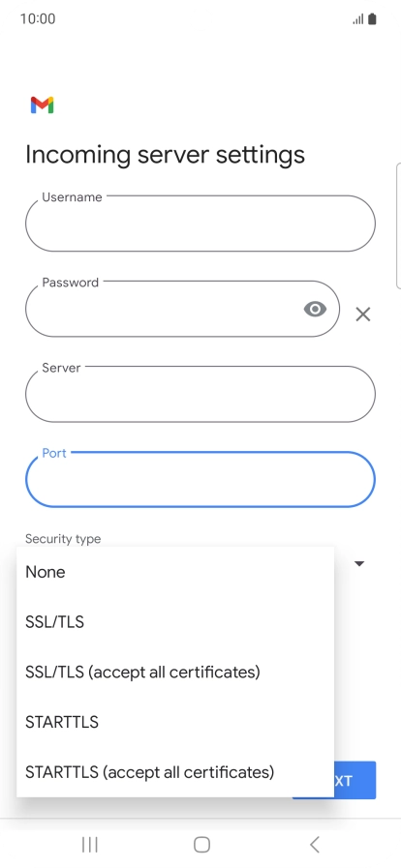
Task: Tap the Port input field
Action: [200, 479]
